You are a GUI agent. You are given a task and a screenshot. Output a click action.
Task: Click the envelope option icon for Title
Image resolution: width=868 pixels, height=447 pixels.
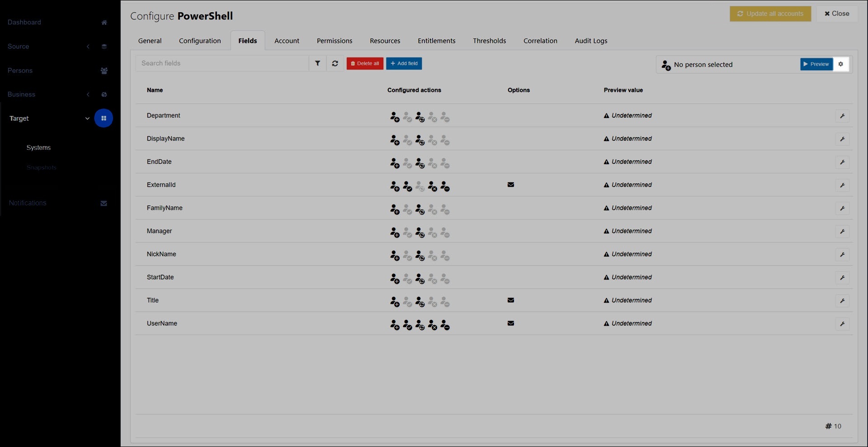[x=511, y=300]
